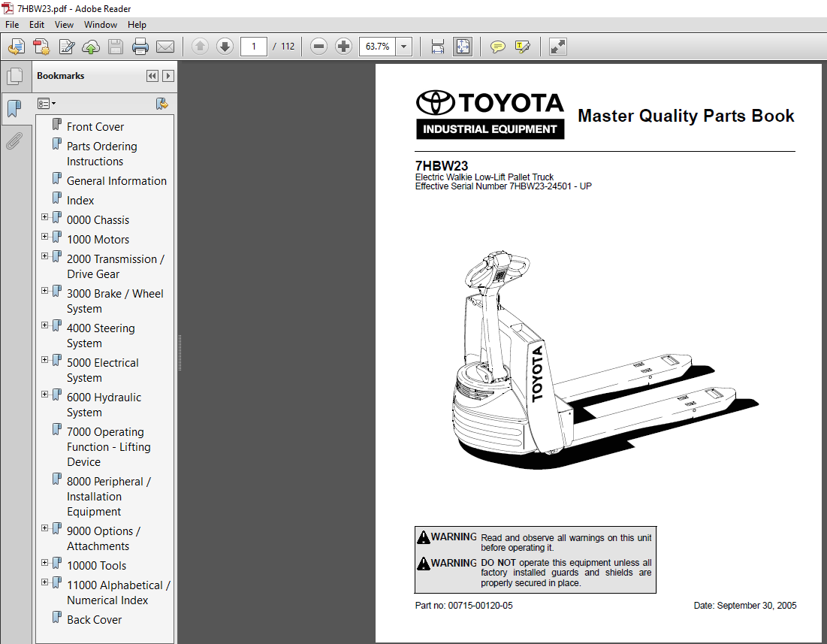This screenshot has height=644, width=827.
Task: Add a sticky note comment
Action: tap(497, 47)
